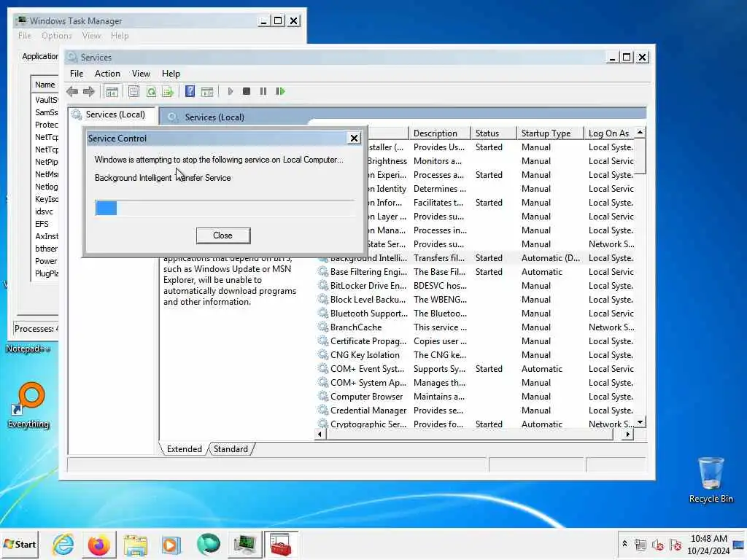
Task: Open the Help toolbar icon
Action: click(x=190, y=91)
